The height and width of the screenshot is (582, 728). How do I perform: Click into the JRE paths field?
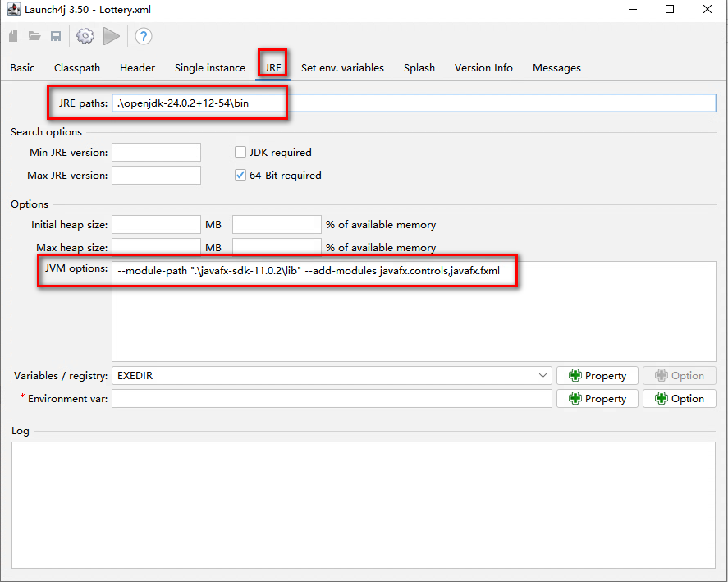click(414, 103)
